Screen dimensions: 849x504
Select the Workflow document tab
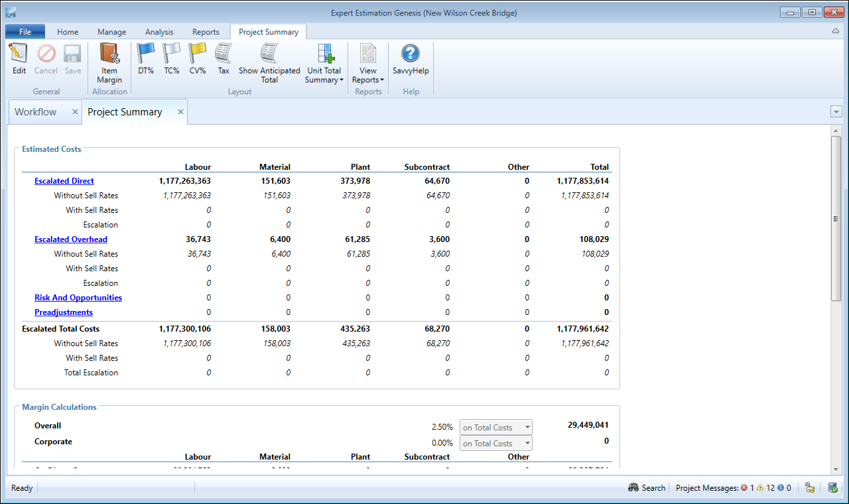click(36, 112)
